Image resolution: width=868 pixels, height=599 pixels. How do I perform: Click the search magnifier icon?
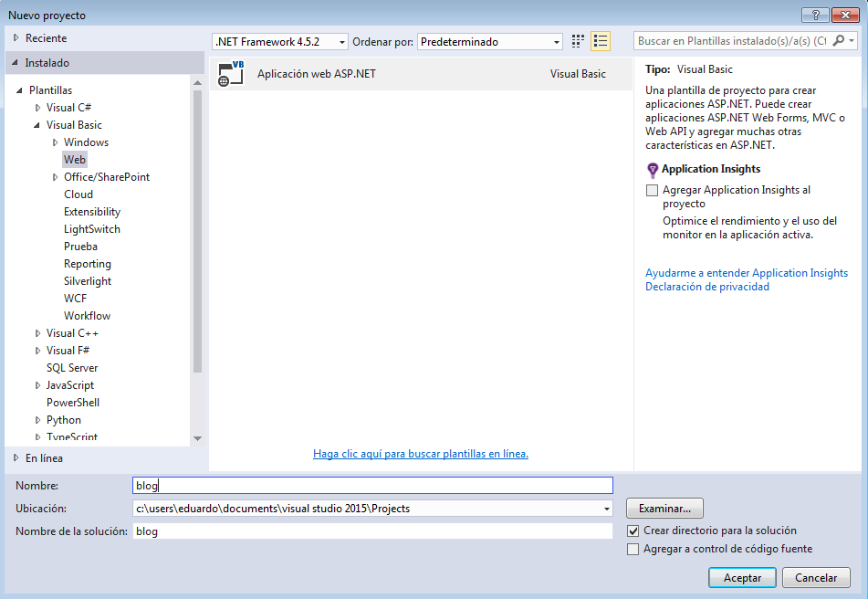coord(840,41)
